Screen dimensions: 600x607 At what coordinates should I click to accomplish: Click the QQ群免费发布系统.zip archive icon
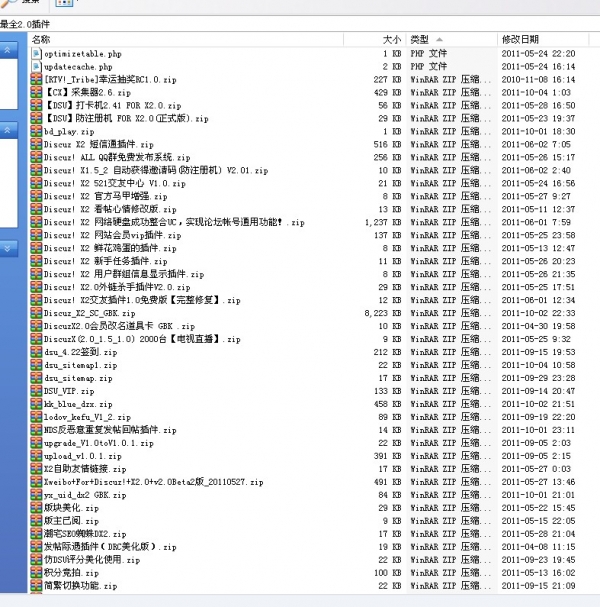tap(36, 158)
